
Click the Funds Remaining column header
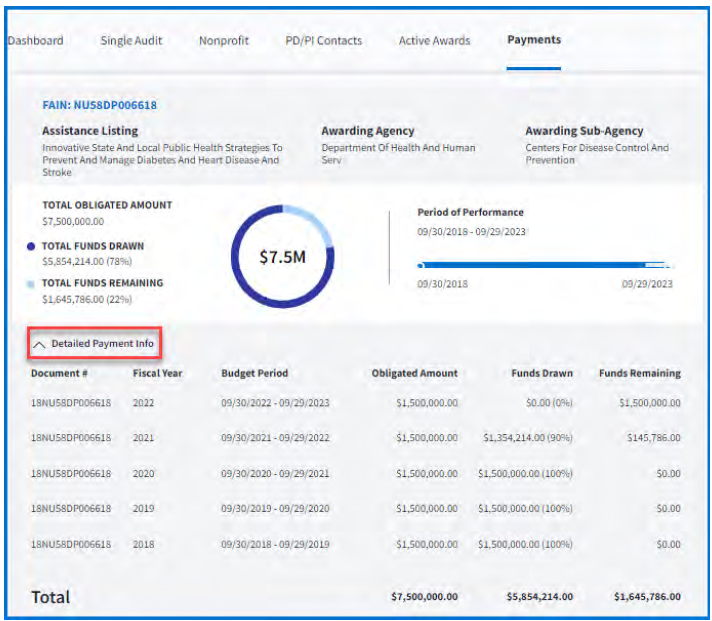[639, 373]
